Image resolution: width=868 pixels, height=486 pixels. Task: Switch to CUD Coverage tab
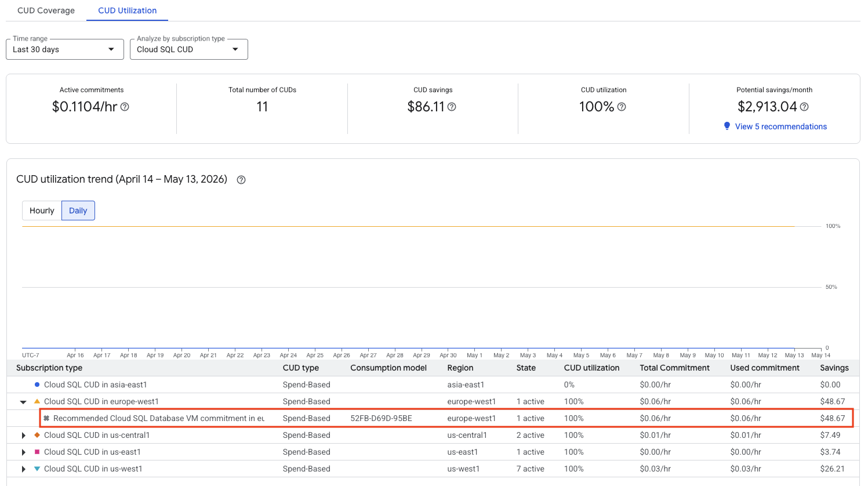pos(46,10)
